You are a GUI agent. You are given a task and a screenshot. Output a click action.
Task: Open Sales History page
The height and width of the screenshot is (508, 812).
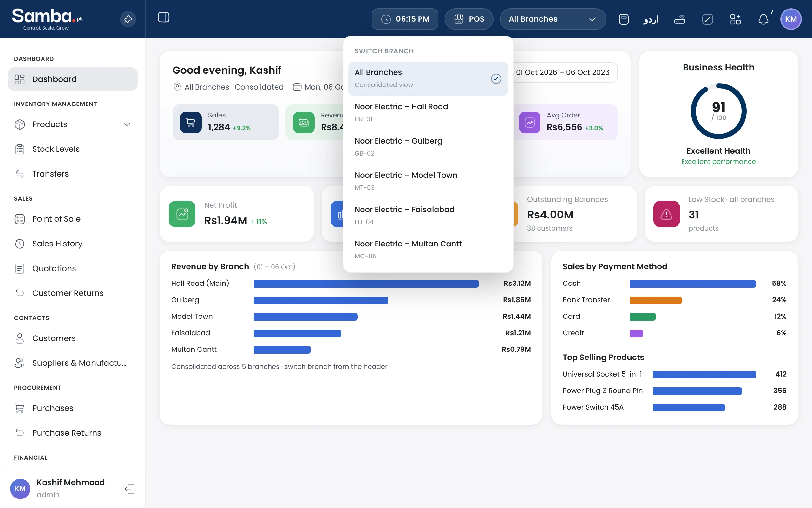click(72, 244)
